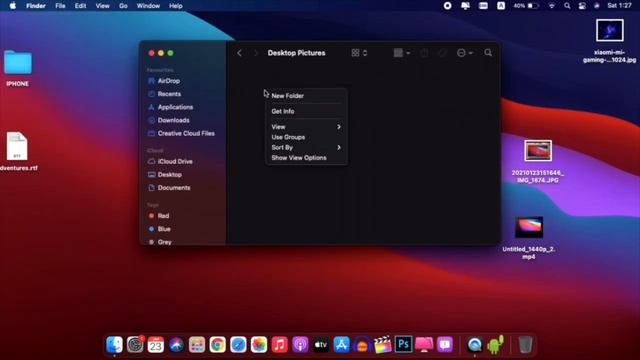Select xiaomi-mi-gaming jpg thumbnail on desktop
640x360 pixels.
[x=609, y=30]
